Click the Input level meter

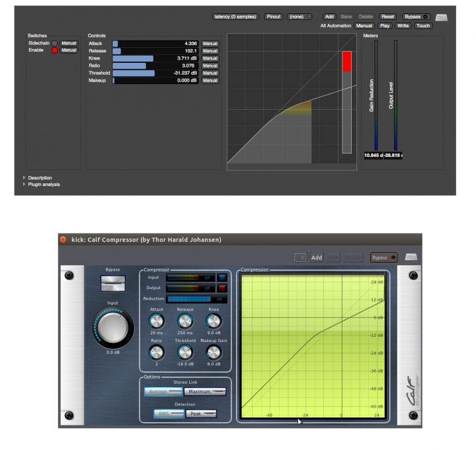(190, 277)
